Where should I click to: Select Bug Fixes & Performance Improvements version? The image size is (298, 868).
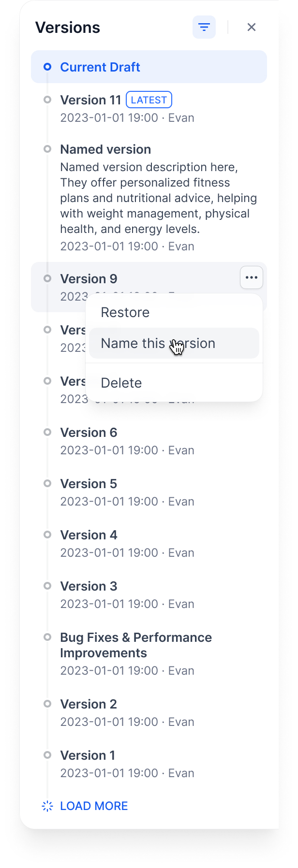tap(135, 645)
